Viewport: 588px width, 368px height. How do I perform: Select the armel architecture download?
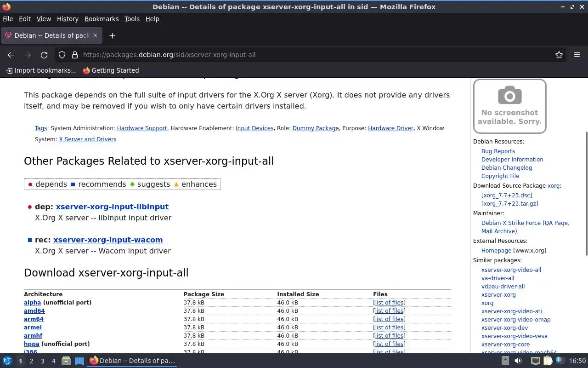(33, 328)
